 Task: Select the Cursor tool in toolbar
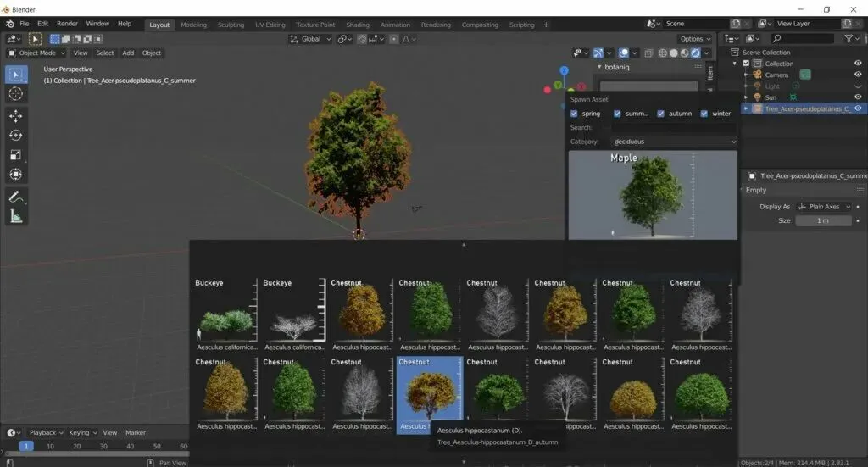pos(15,94)
